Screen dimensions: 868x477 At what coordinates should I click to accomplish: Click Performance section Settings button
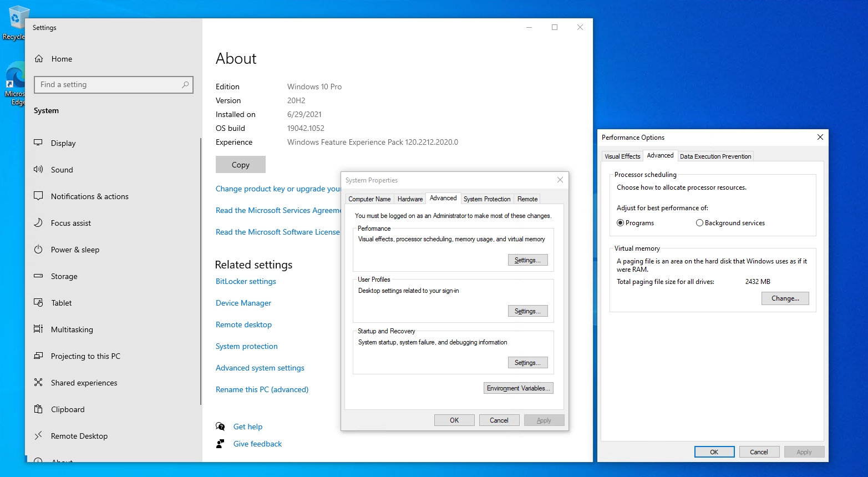tap(527, 260)
